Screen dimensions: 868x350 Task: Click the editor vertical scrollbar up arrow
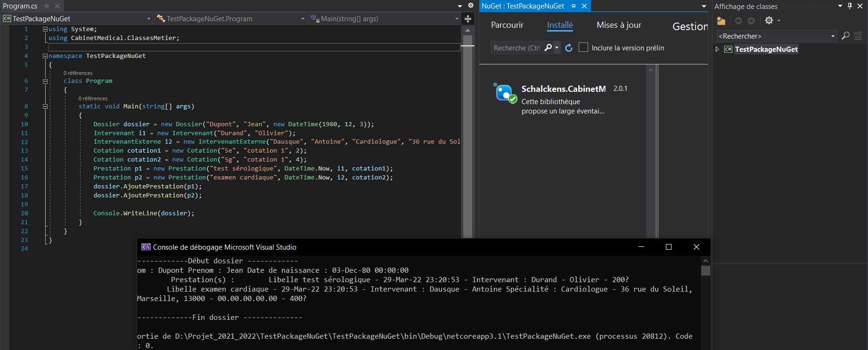[467, 30]
